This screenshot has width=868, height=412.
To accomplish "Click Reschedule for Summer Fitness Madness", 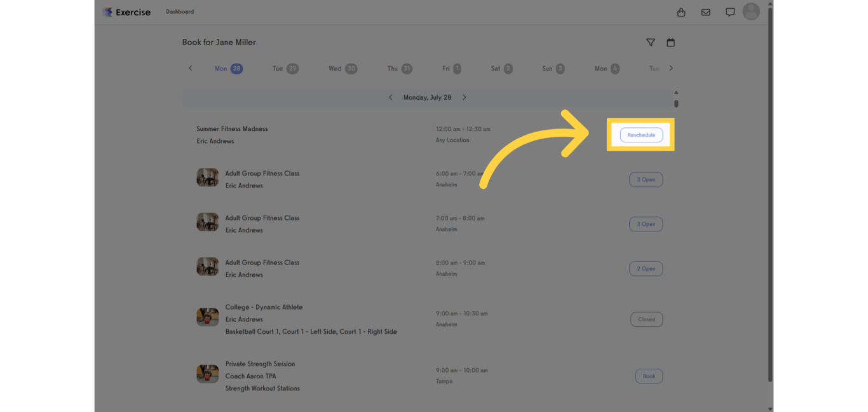I will coord(641,134).
